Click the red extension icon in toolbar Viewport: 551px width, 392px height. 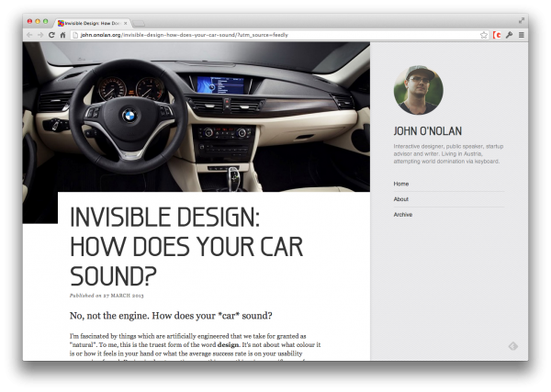point(497,35)
